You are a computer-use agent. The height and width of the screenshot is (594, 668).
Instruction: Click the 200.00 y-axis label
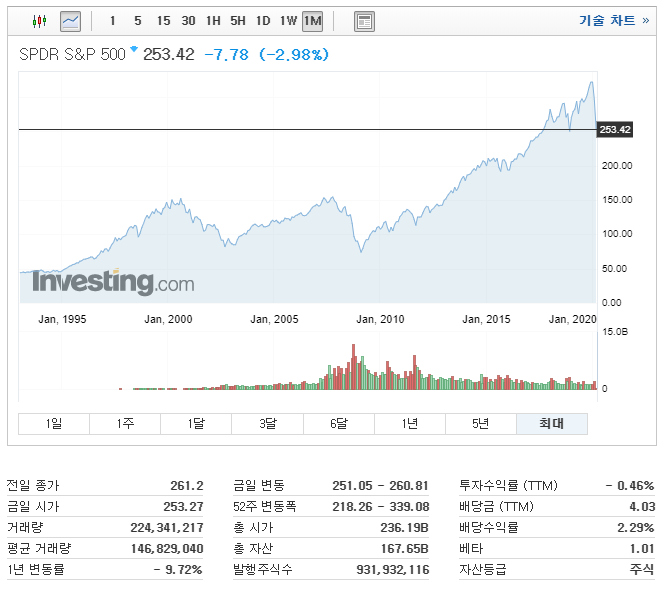pos(617,165)
